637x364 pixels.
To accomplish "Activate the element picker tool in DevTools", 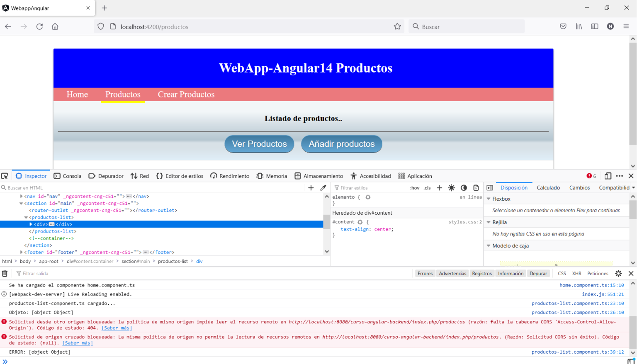I will (5, 176).
